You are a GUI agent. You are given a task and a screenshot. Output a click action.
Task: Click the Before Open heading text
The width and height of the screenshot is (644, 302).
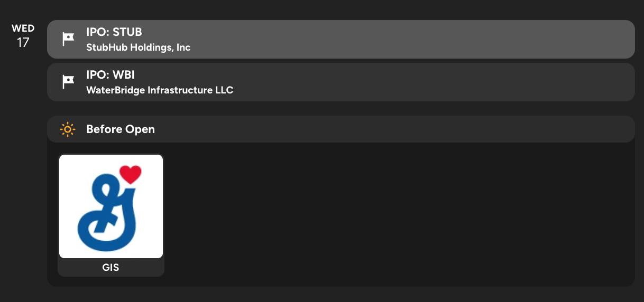point(121,129)
